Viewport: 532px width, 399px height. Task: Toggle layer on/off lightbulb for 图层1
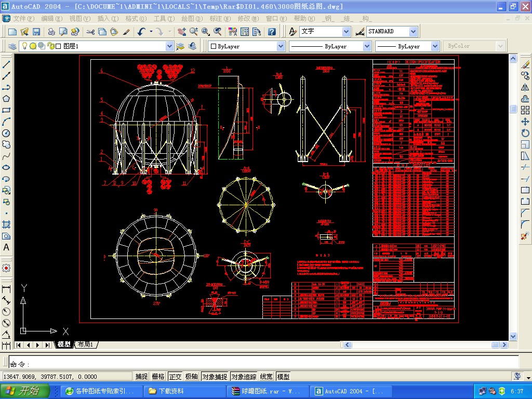click(25, 46)
